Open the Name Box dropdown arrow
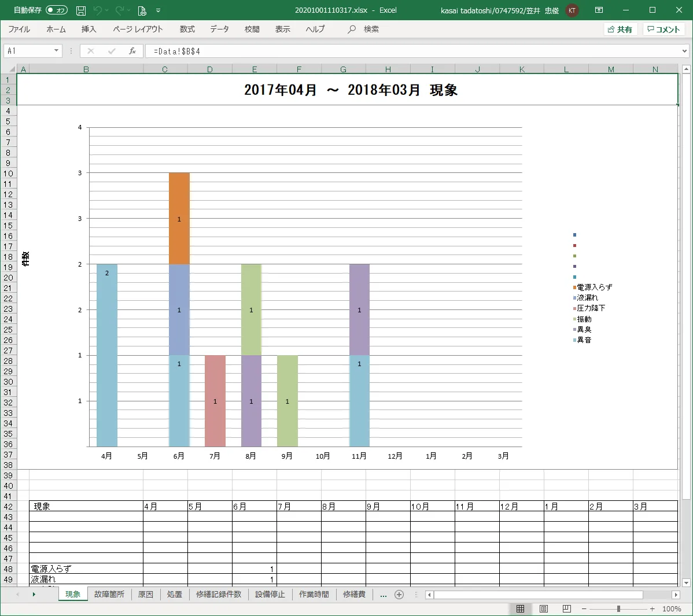The height and width of the screenshot is (616, 693). [56, 51]
